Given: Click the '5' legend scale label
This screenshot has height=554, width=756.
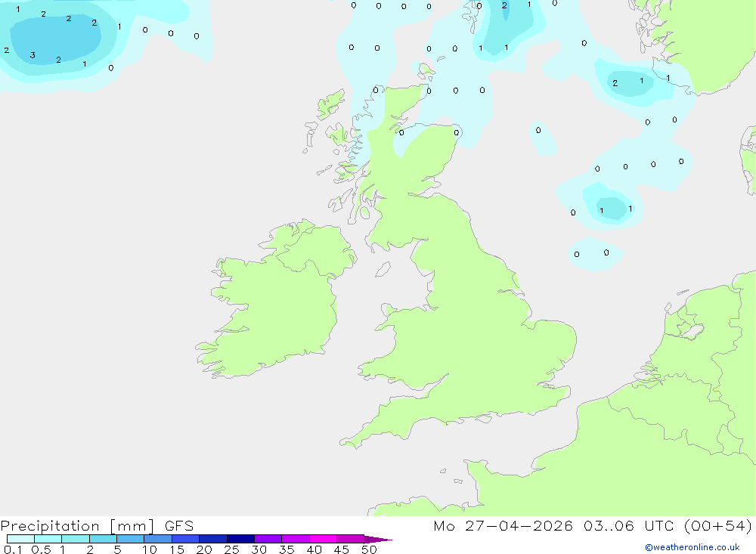Looking at the screenshot, I should 117,549.
